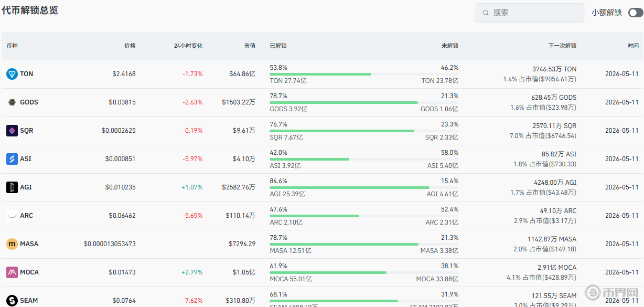Click the MASA coin logo icon
This screenshot has width=644, height=307.
[x=12, y=244]
